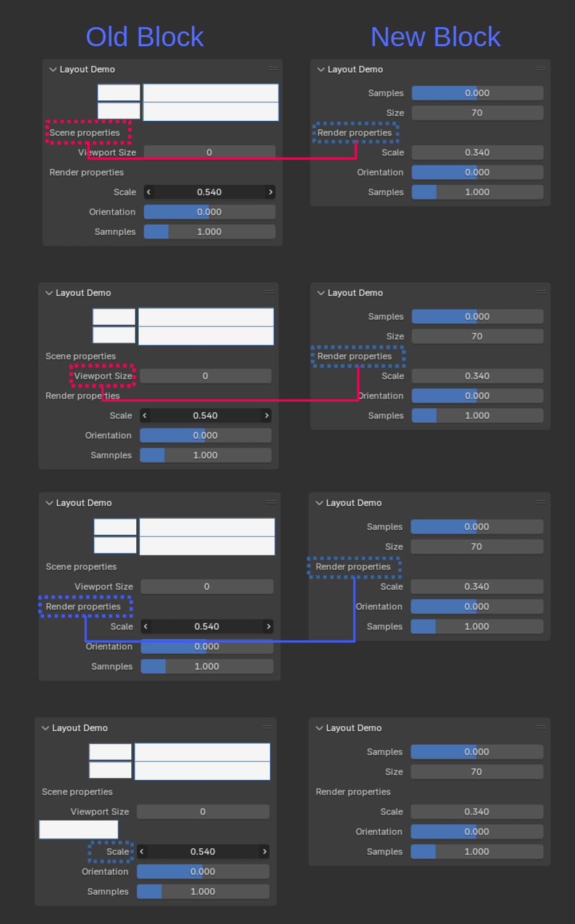Click Scale 0.340 slider in bottom New Block panel
Screen dimensions: 575x924
tap(477, 812)
